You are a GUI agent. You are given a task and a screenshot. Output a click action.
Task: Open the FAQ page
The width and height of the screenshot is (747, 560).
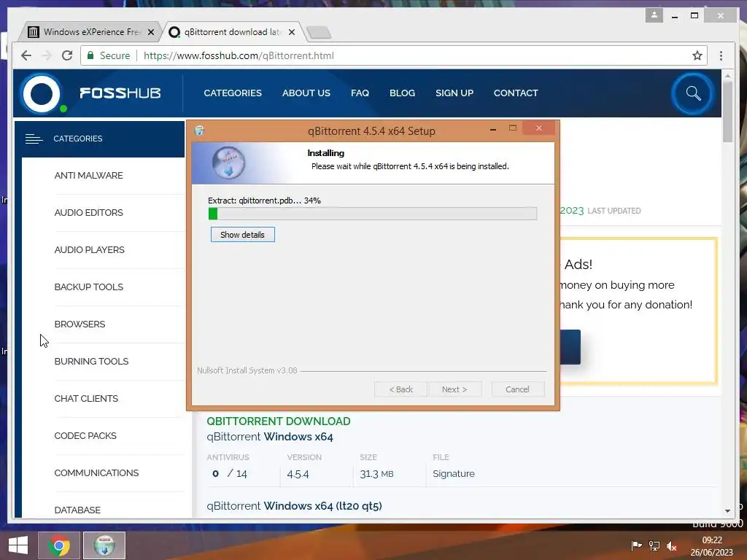pos(360,93)
